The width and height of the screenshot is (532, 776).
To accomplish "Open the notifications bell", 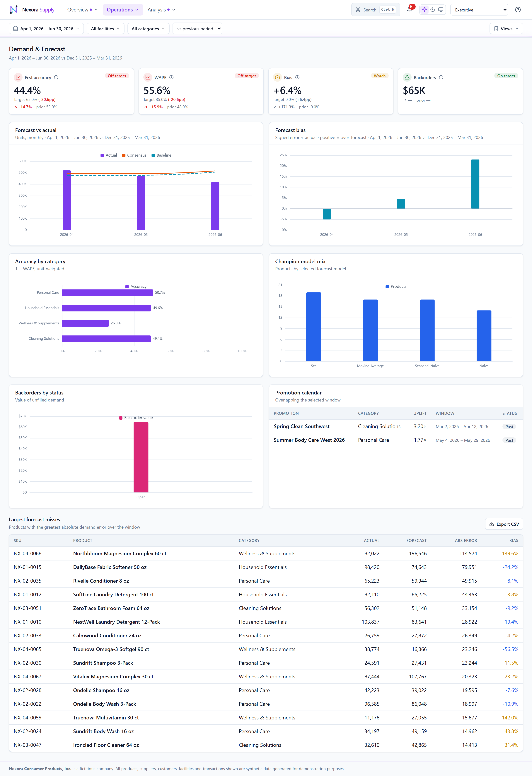I will 410,10.
